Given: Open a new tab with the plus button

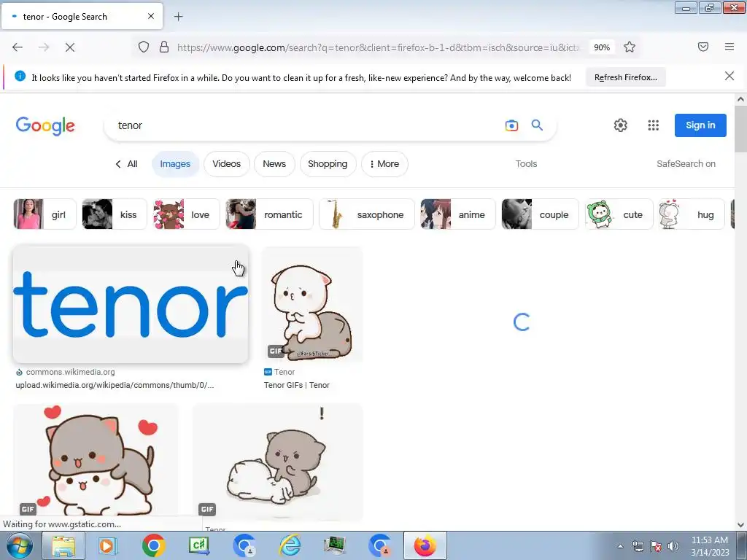Looking at the screenshot, I should pyautogui.click(x=178, y=17).
